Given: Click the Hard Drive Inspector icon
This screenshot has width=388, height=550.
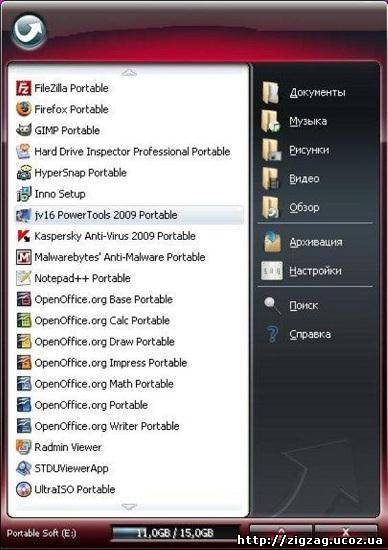Looking at the screenshot, I should 24,152.
